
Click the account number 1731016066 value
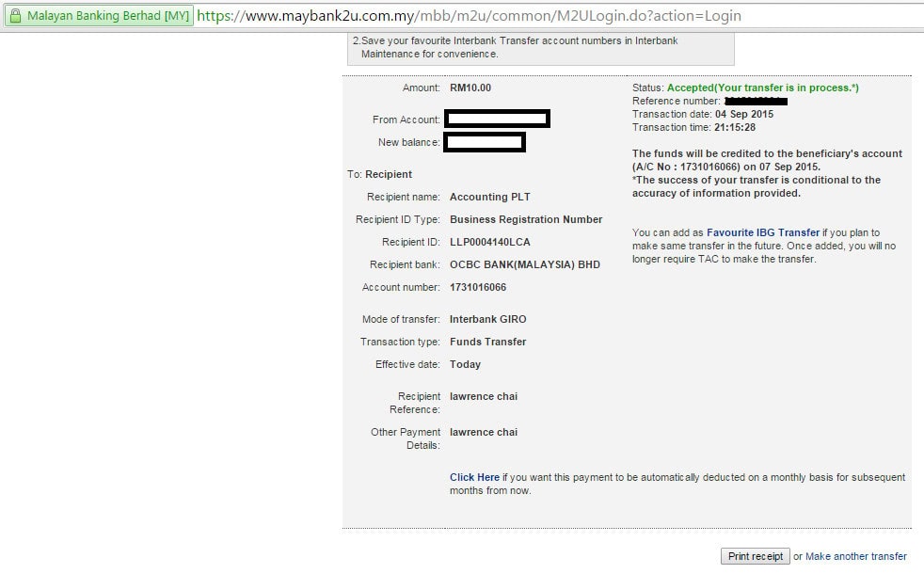point(478,288)
